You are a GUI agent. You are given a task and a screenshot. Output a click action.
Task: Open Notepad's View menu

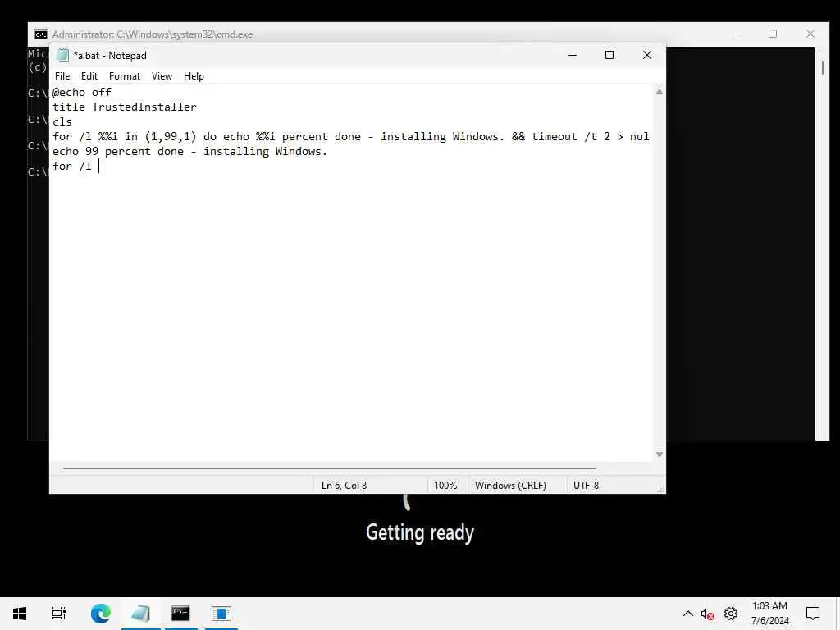[162, 76]
